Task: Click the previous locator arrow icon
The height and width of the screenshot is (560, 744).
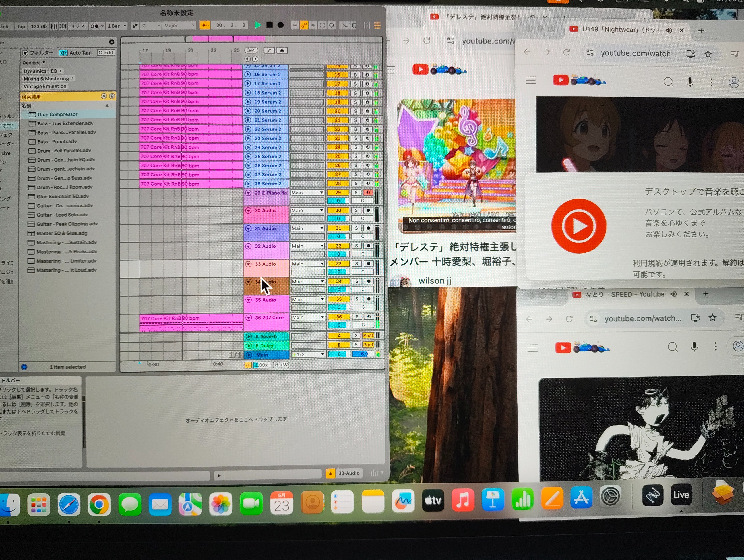Action: (x=247, y=59)
